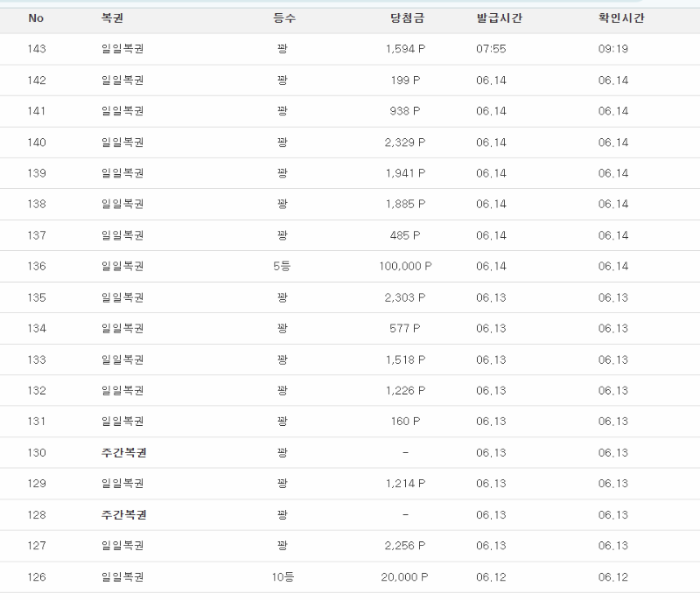Click the 09:19 confirmation time
Screen dimensions: 700x600
point(612,49)
